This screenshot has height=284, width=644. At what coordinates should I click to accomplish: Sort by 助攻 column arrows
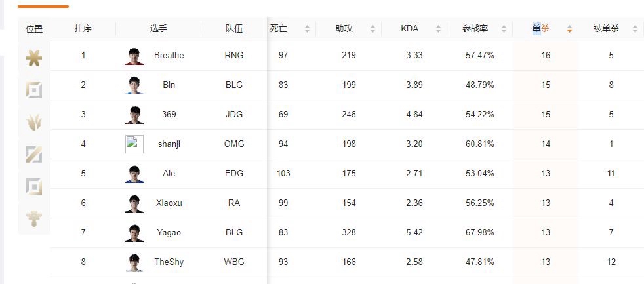[x=372, y=29]
